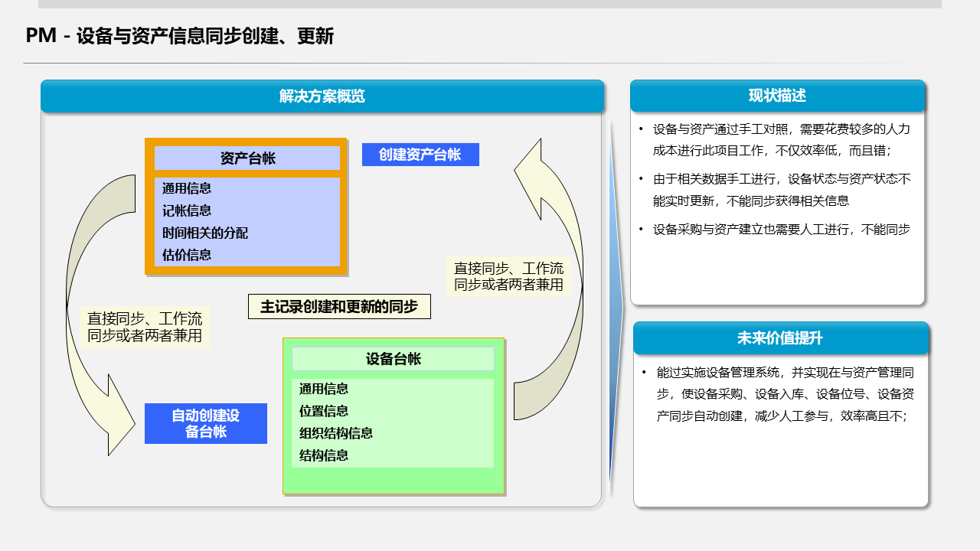The height and width of the screenshot is (551, 980).
Task: Click the left 直接同步、工作流 sync note
Action: point(145,327)
